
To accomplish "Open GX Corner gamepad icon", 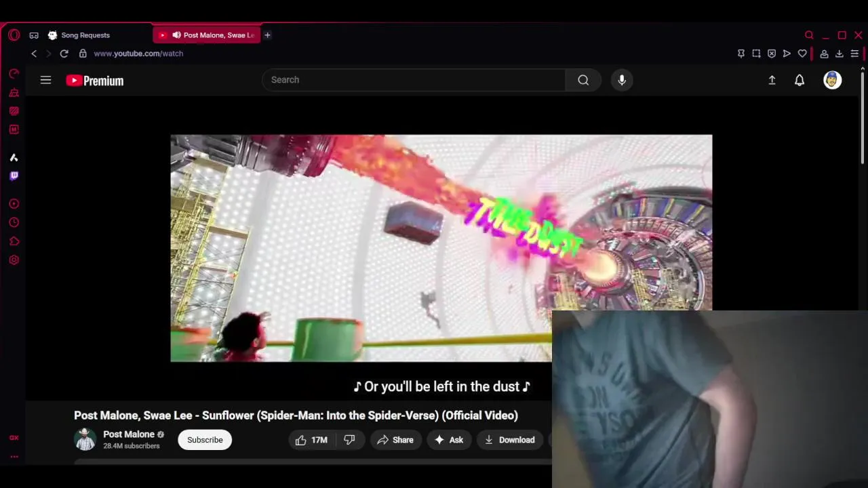I will pos(34,35).
